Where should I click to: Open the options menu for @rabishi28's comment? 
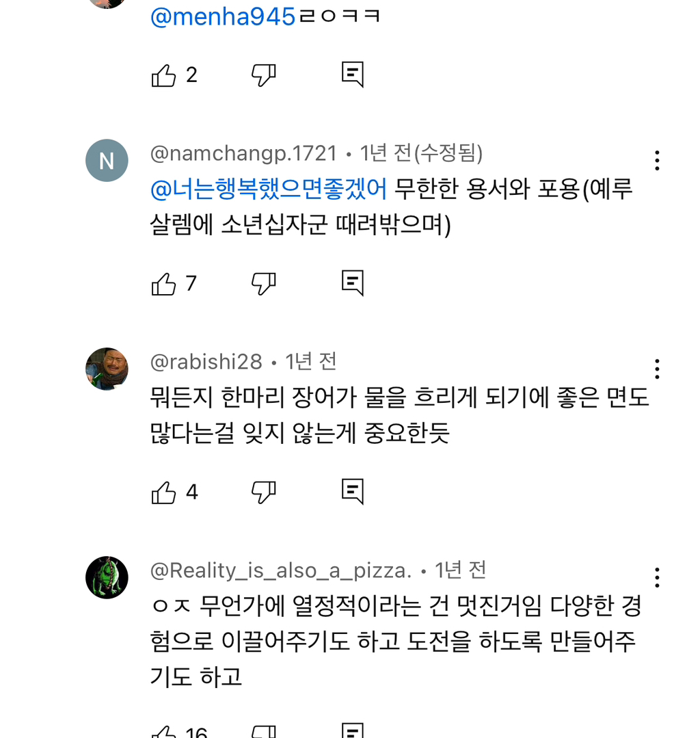(x=657, y=369)
